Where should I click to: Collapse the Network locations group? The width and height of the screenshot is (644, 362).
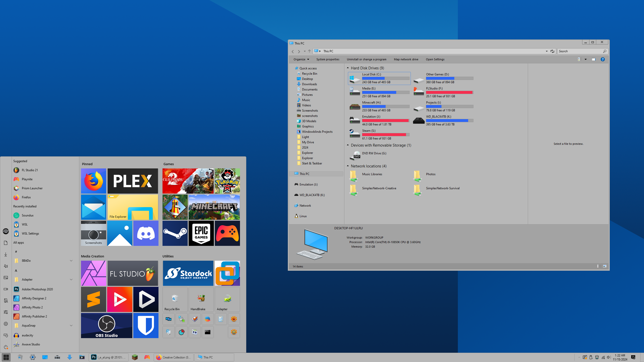point(348,166)
